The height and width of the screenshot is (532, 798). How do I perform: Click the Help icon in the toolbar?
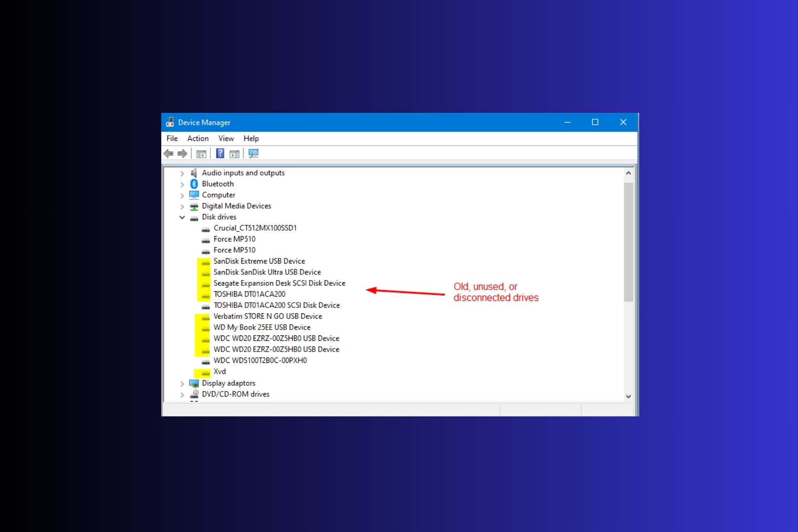[x=220, y=153]
